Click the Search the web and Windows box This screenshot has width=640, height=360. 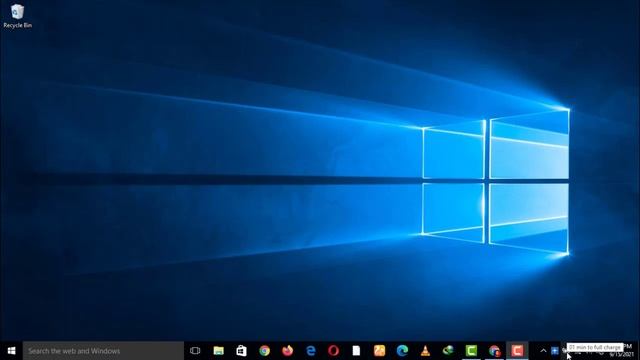(x=103, y=351)
